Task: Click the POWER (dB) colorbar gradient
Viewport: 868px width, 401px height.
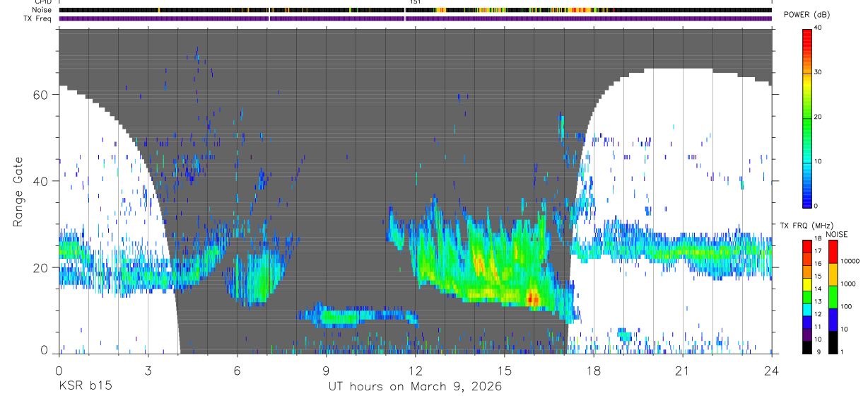Action: point(808,117)
